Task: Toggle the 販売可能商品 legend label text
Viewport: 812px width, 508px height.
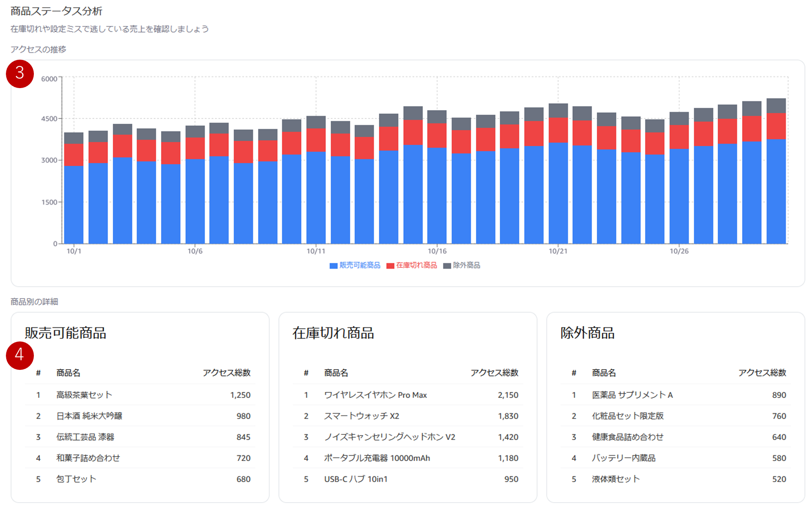Action: [360, 266]
